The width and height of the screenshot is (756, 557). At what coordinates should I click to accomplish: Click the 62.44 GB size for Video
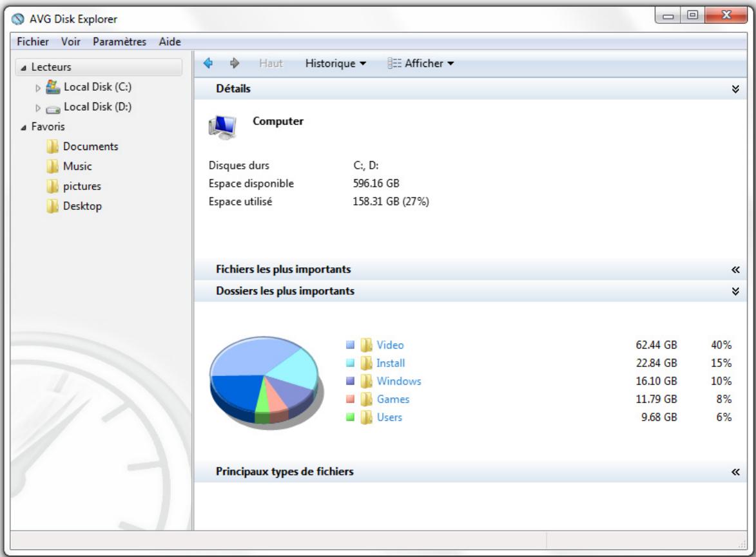[x=656, y=345]
